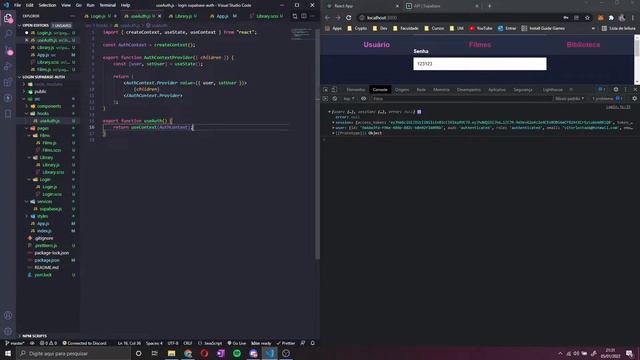
Task: Toggle the DevTools device toolbar icon
Action: click(334, 89)
